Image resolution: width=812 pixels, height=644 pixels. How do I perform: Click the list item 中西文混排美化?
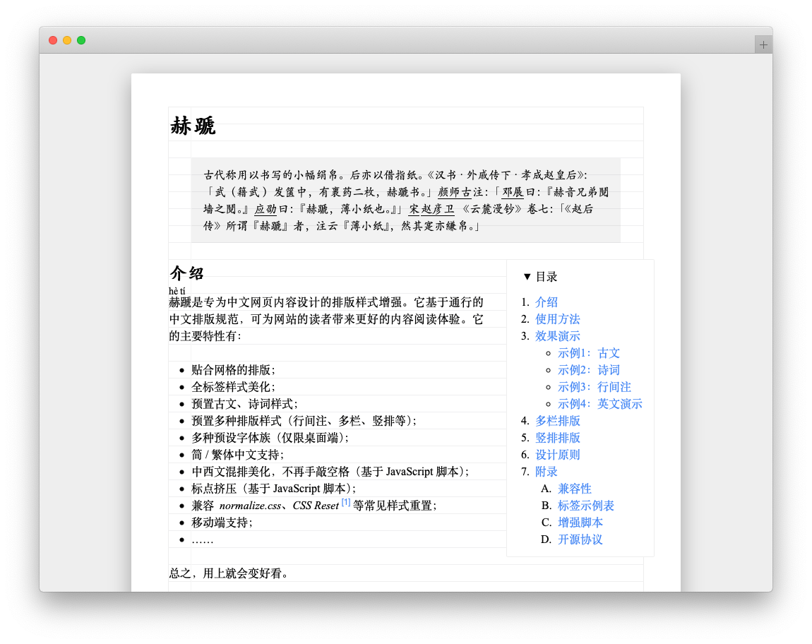click(330, 472)
